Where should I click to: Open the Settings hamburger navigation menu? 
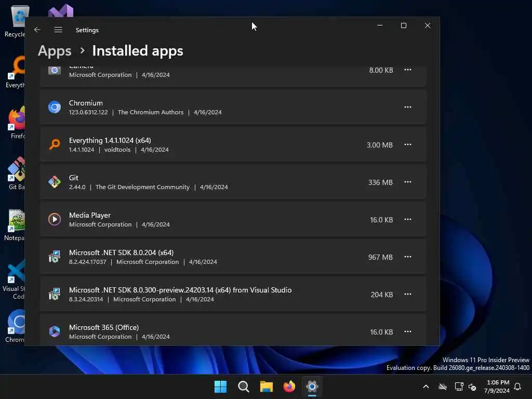tap(58, 30)
